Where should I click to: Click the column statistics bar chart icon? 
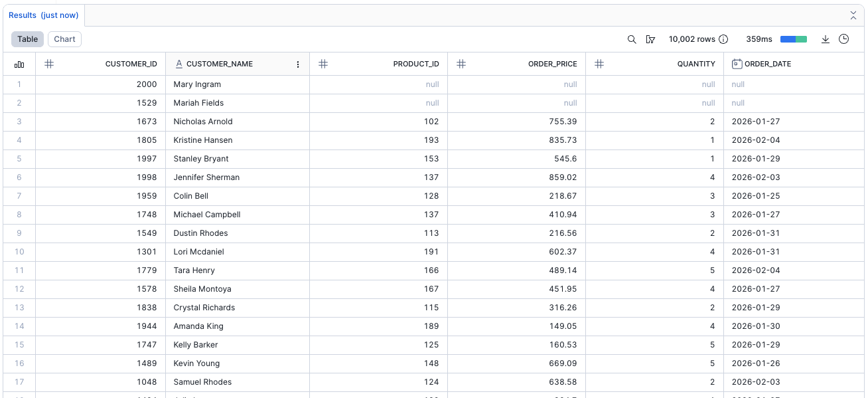(19, 64)
